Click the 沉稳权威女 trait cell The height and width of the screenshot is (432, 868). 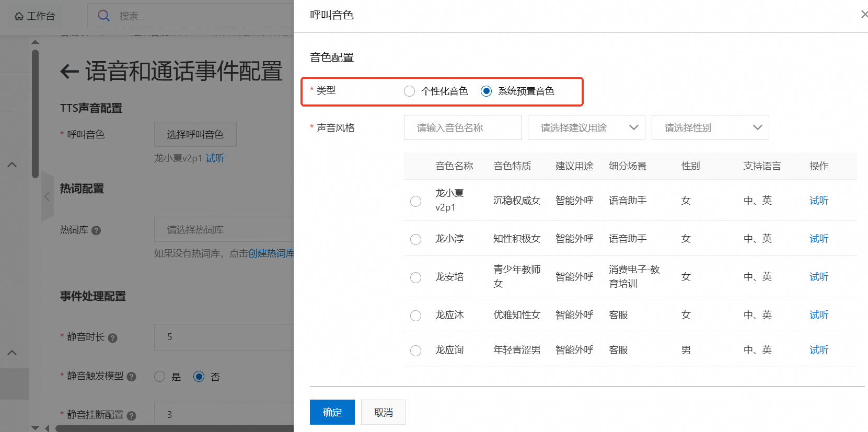click(517, 201)
